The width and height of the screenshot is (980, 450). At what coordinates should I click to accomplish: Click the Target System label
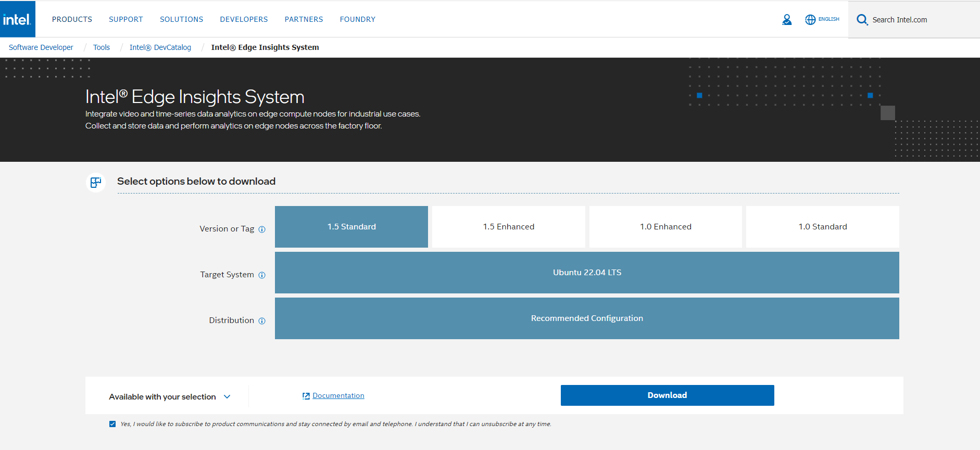coord(227,275)
